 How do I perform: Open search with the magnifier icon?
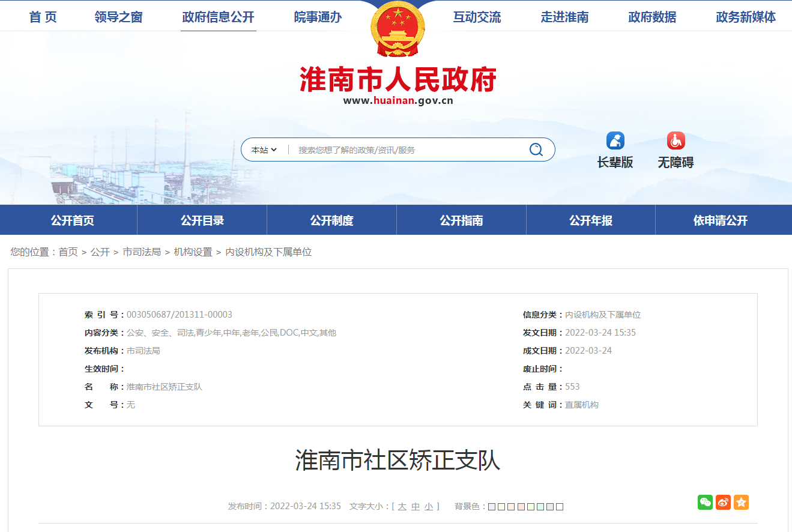click(535, 149)
